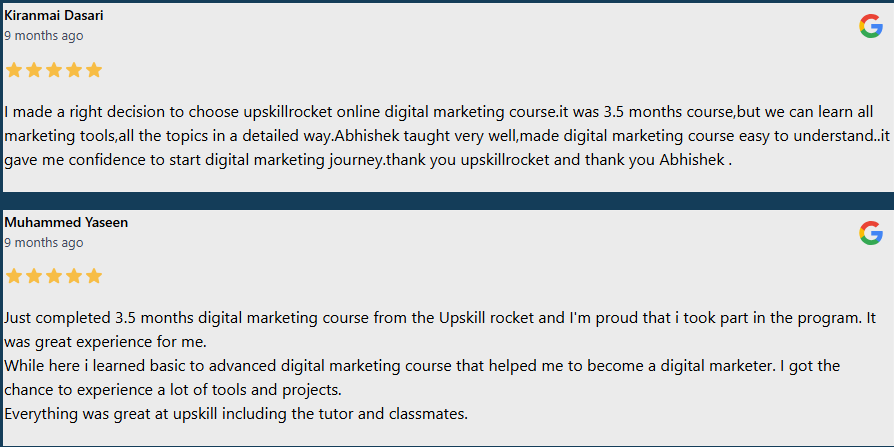Open reviewer name Kiranmai Dasari
This screenshot has width=894, height=447.
tap(54, 16)
